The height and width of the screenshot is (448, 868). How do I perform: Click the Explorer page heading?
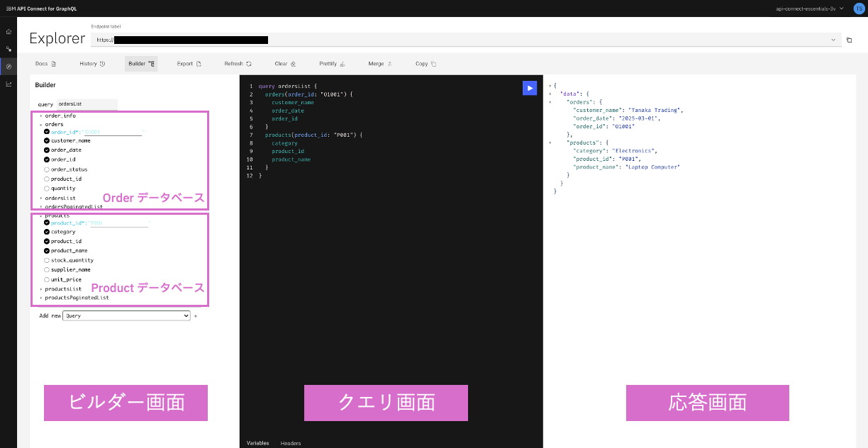pos(57,39)
